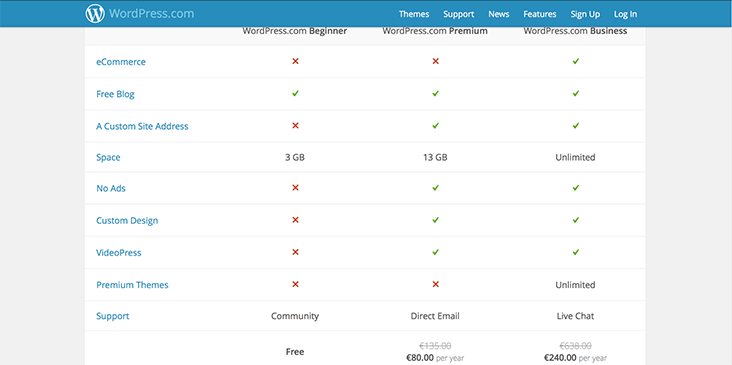Screen dimensions: 732x365
Task: Click the green check for eCommerce under Business
Action: click(576, 61)
